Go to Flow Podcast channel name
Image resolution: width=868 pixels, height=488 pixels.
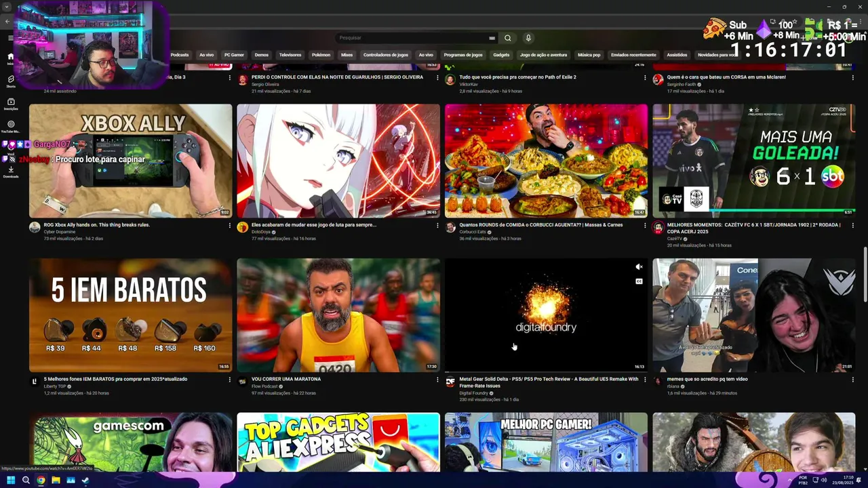click(266, 386)
